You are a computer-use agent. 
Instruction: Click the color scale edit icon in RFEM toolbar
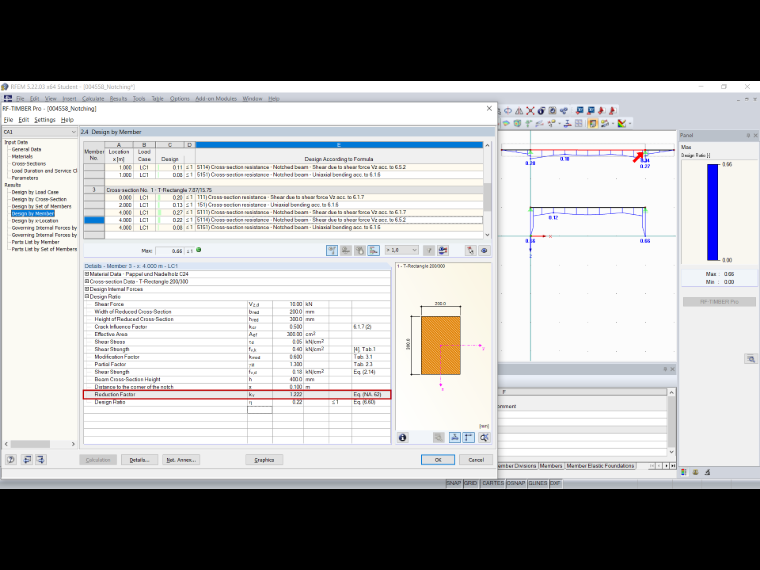pos(622,123)
